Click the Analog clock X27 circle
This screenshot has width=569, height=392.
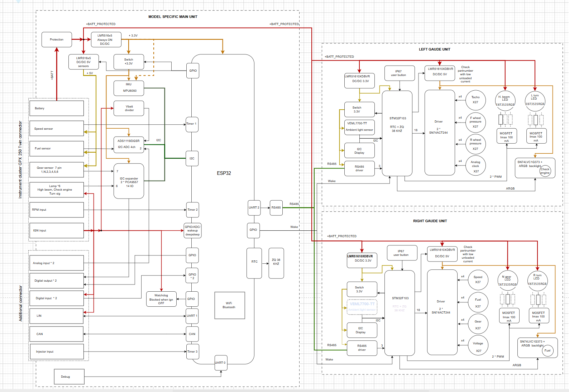[x=475, y=166]
